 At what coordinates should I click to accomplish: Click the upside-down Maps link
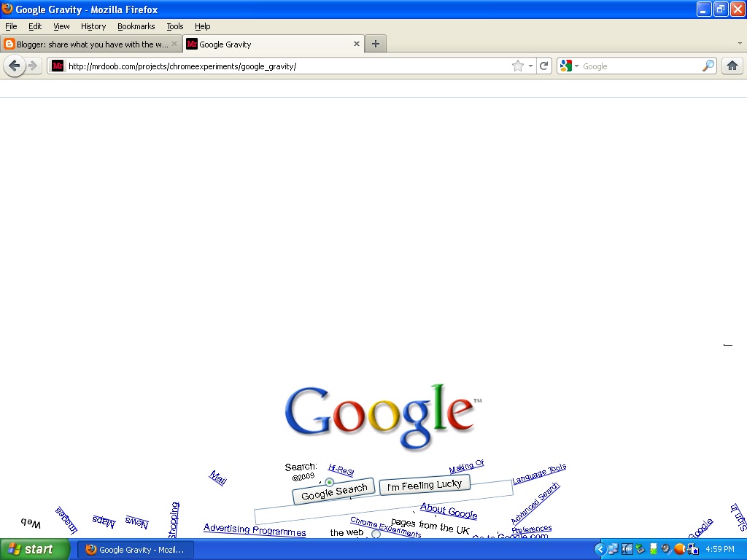click(x=104, y=521)
